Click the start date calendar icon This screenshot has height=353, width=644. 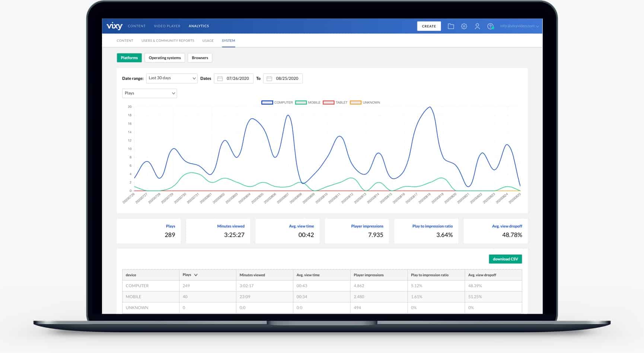(220, 79)
